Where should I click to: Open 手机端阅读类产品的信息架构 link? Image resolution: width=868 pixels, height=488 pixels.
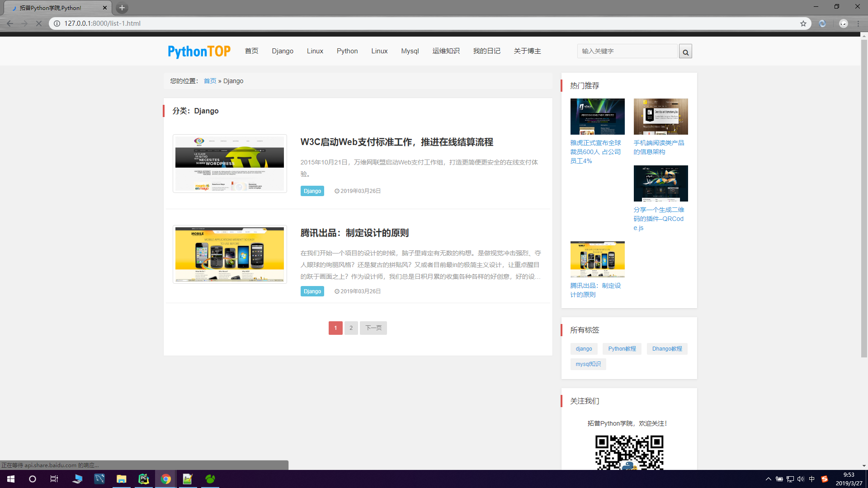[659, 147]
